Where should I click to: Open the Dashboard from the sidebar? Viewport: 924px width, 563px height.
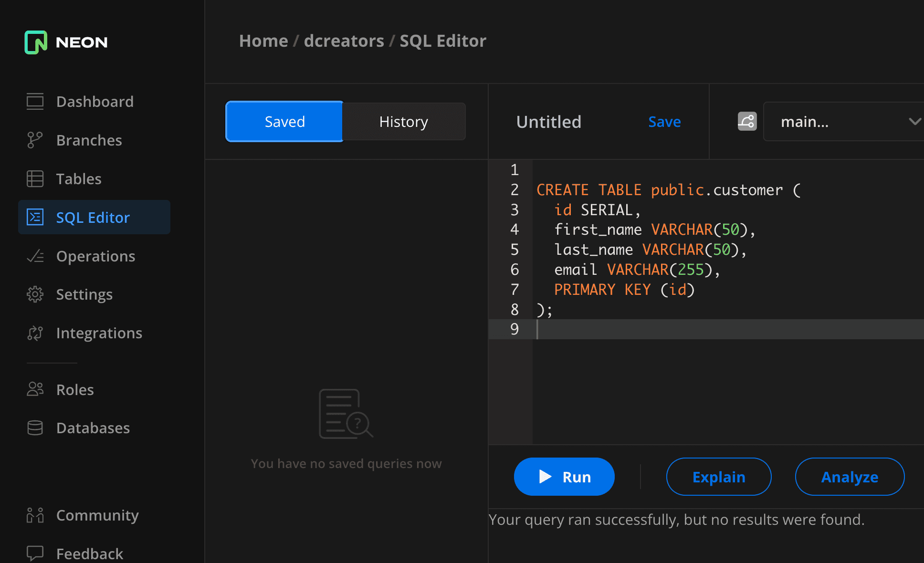(x=35, y=101)
